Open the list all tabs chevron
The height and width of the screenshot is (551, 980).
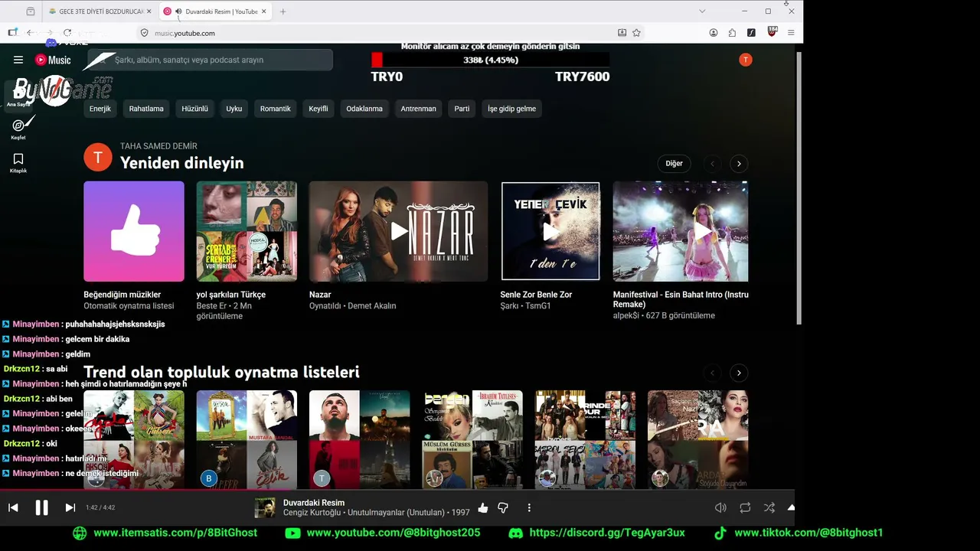tap(702, 11)
